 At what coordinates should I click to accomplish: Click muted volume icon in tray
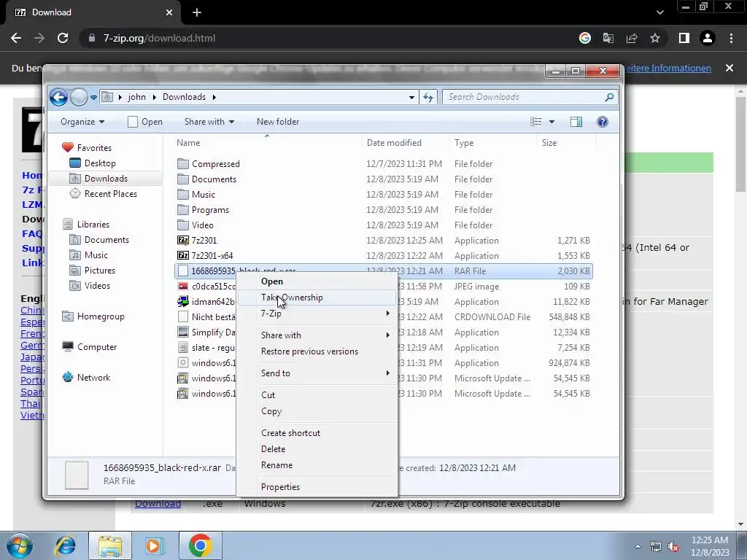click(673, 547)
